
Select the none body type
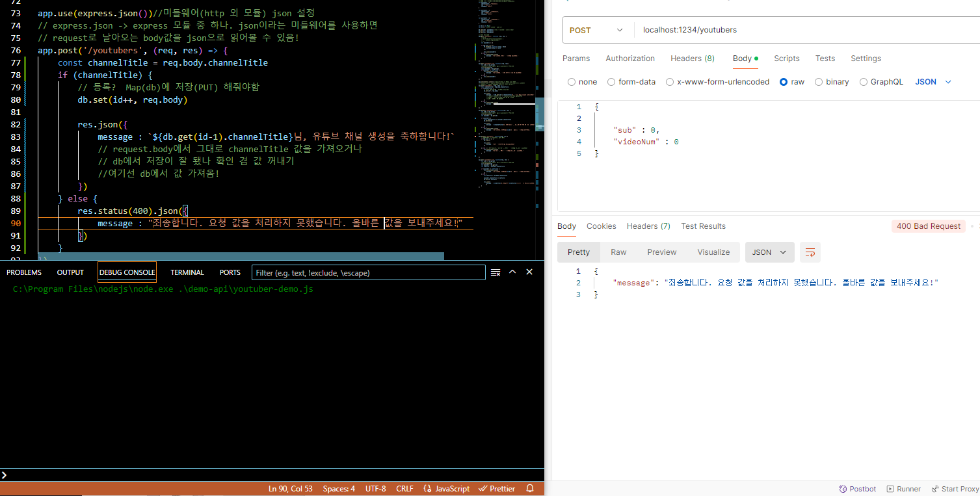[582, 82]
